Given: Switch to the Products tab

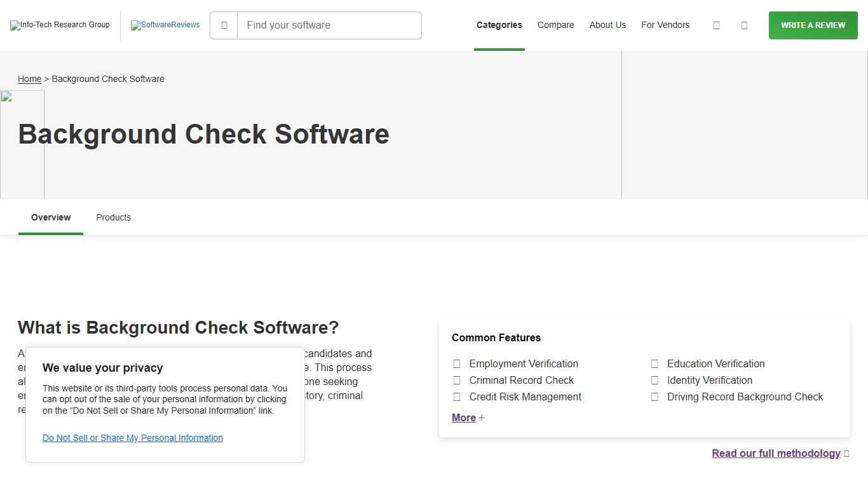Looking at the screenshot, I should [x=113, y=217].
